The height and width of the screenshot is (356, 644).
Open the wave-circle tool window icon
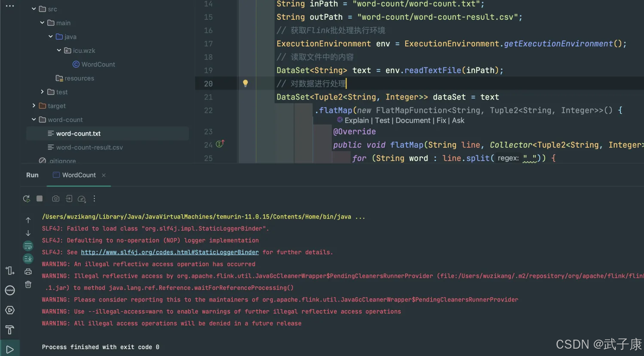[10, 290]
